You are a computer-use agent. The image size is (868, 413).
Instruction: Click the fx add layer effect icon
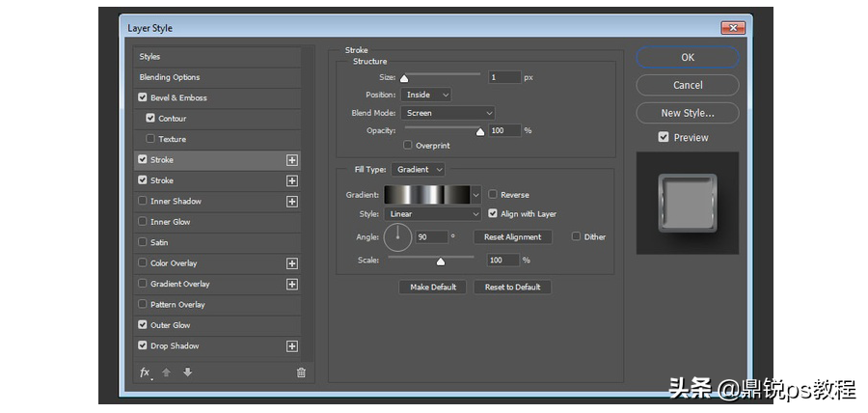(145, 372)
